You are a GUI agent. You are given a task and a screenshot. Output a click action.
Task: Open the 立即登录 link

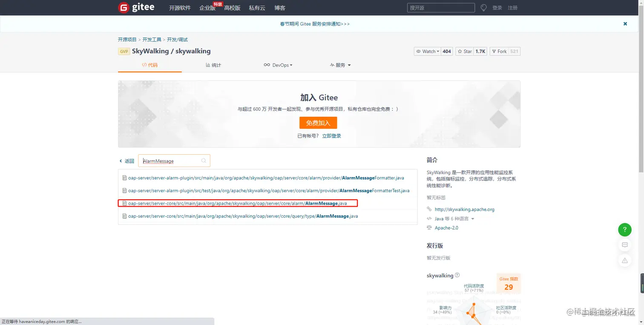(331, 136)
